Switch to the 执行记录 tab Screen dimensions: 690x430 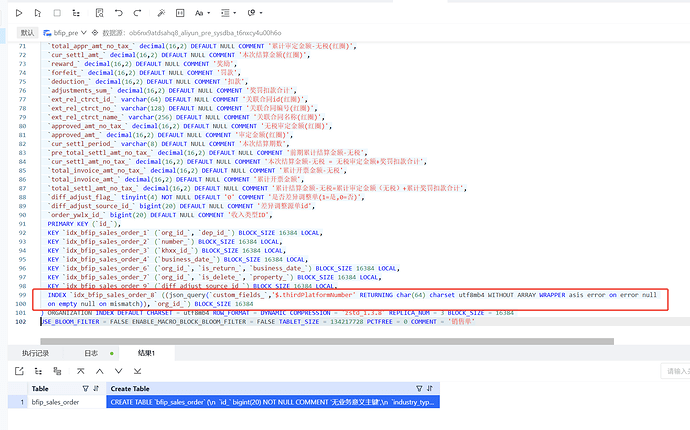tap(36, 353)
